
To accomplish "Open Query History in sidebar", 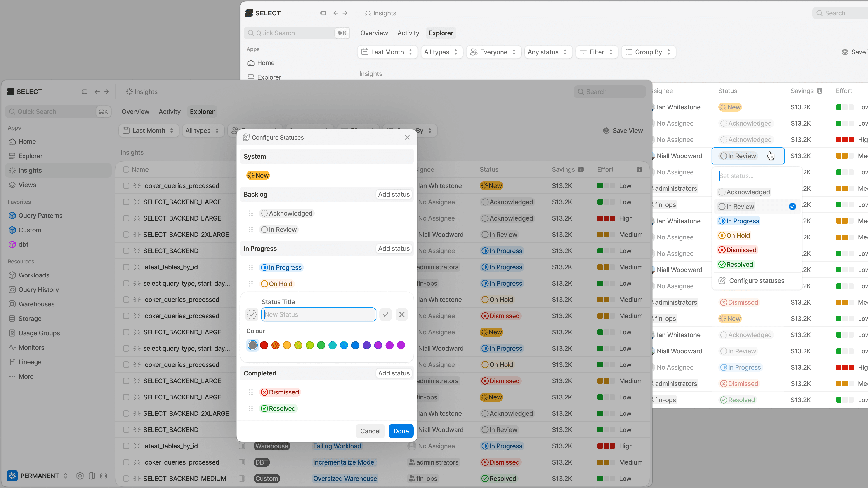I will [x=38, y=290].
